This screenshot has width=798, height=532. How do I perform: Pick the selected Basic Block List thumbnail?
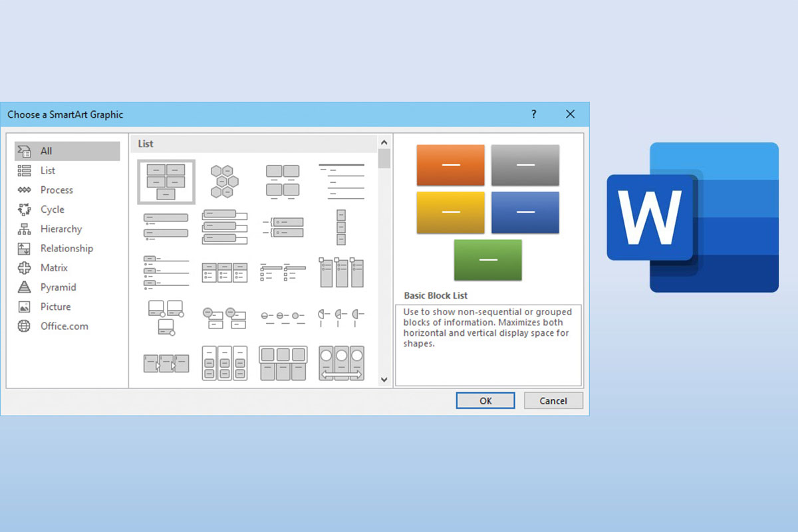point(166,182)
